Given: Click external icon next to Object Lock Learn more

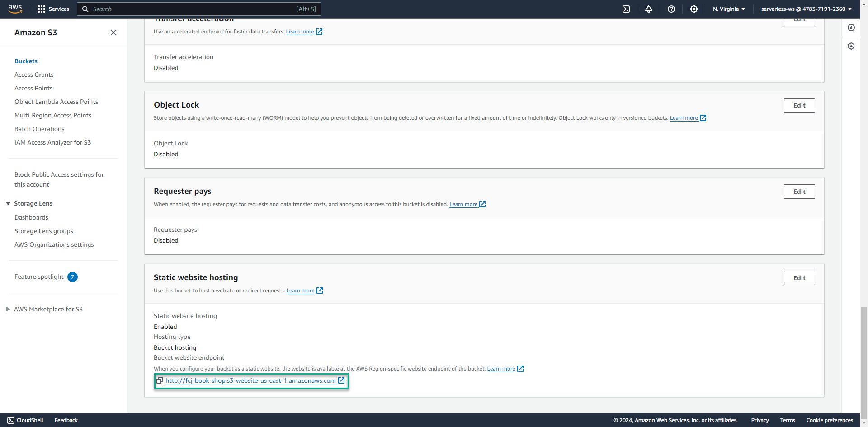Looking at the screenshot, I should 703,118.
